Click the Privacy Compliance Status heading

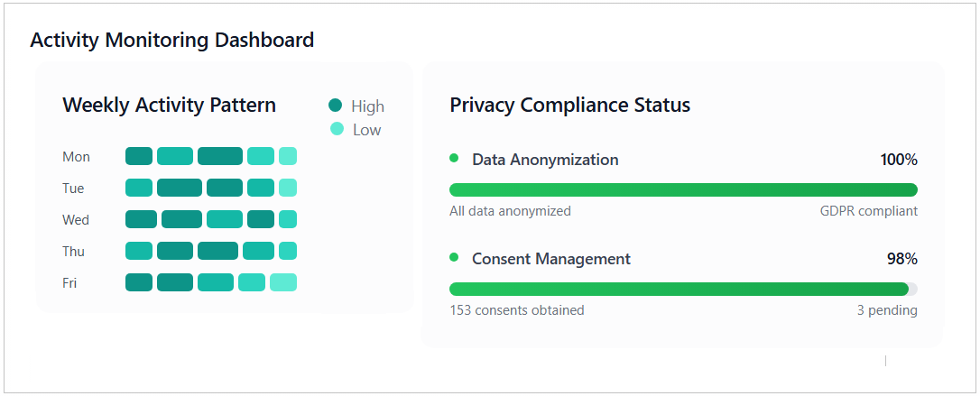[x=570, y=106]
